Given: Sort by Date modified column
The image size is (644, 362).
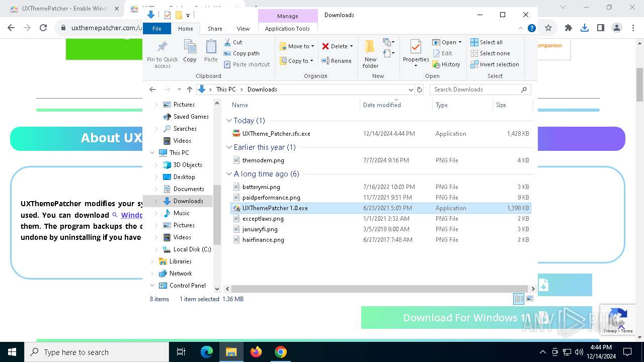Looking at the screenshot, I should [x=396, y=105].
